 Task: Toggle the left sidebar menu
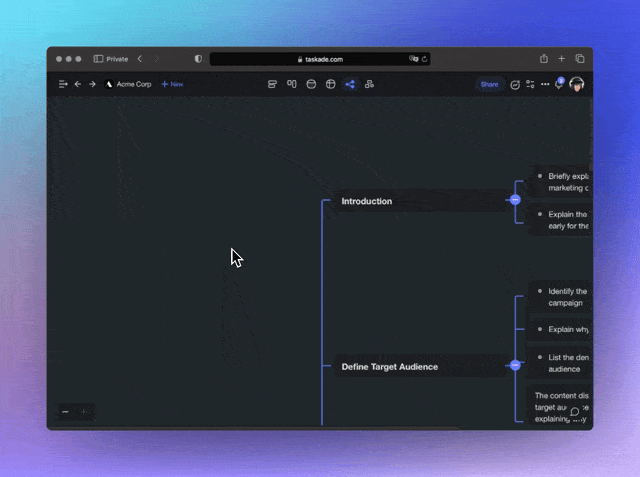point(63,84)
